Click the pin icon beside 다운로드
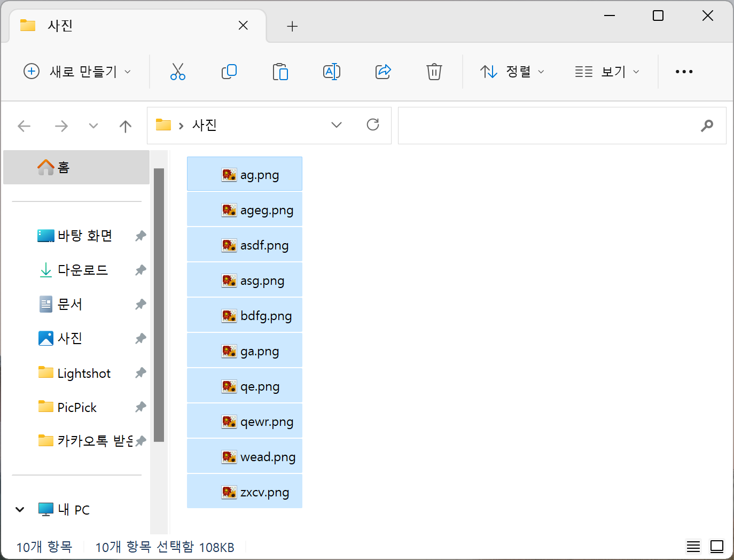The image size is (734, 560). point(140,270)
